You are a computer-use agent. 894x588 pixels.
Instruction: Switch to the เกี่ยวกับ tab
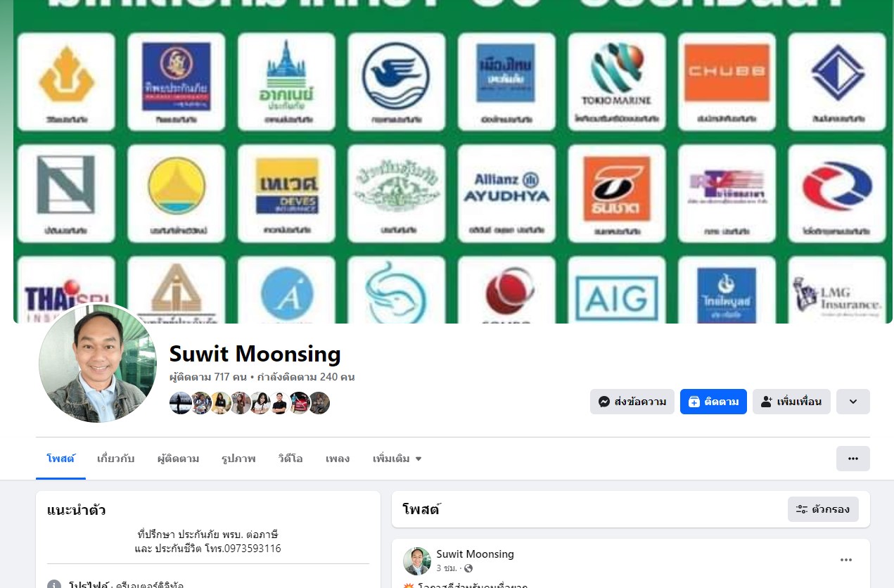click(x=115, y=459)
